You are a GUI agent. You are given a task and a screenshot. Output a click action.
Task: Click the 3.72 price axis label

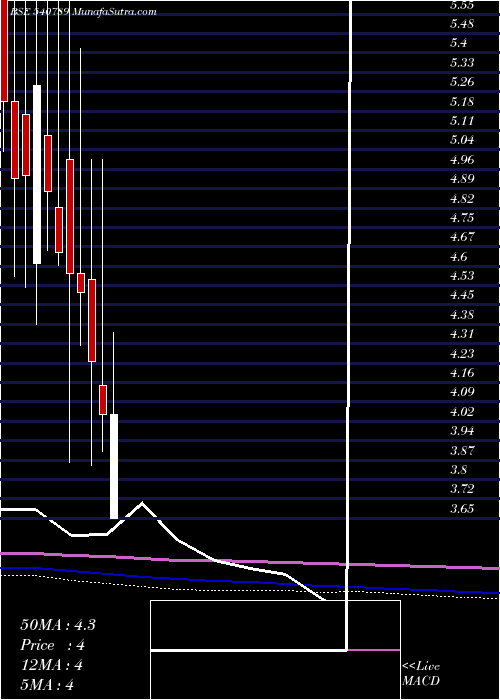[x=462, y=489]
